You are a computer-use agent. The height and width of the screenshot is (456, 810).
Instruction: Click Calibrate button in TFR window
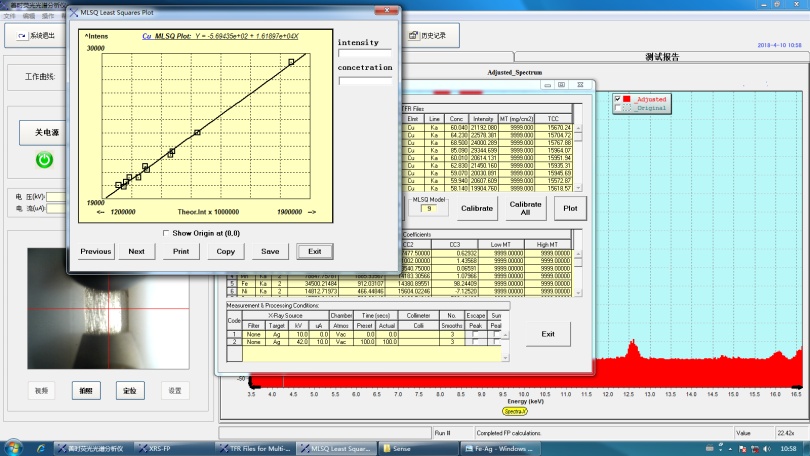477,208
